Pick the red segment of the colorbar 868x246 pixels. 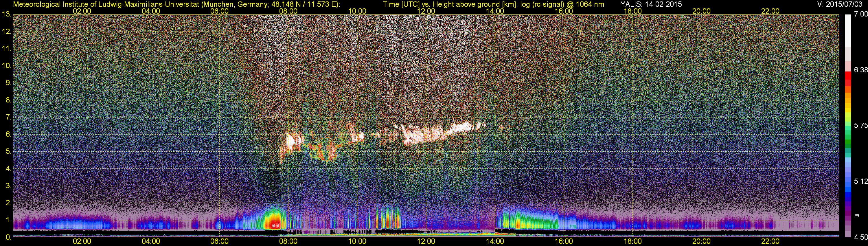848,76
